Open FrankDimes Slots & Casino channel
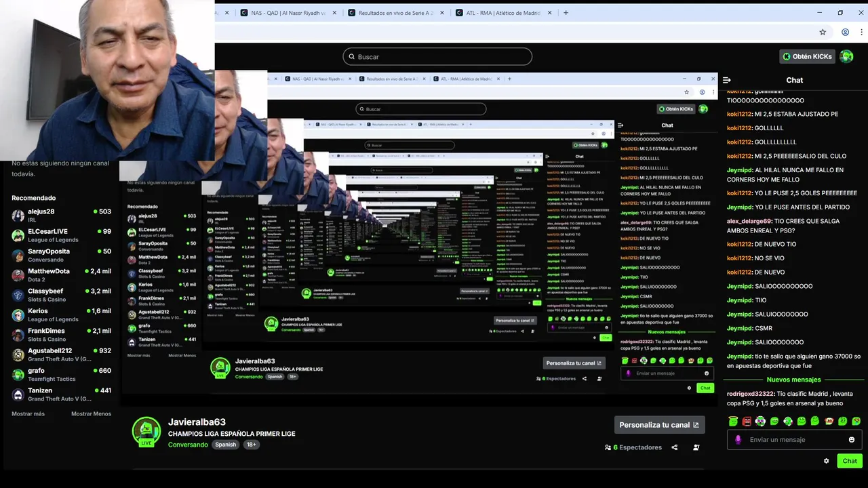The width and height of the screenshot is (868, 488). [61, 335]
